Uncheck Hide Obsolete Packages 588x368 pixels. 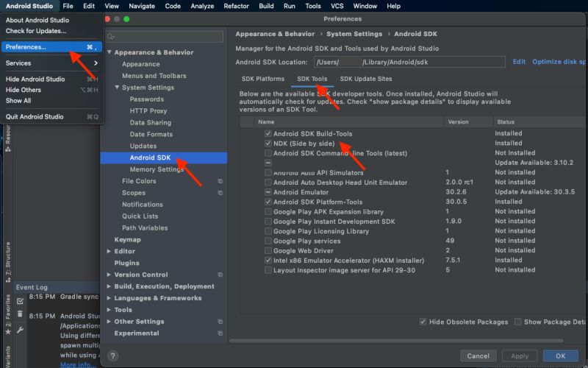(x=423, y=322)
